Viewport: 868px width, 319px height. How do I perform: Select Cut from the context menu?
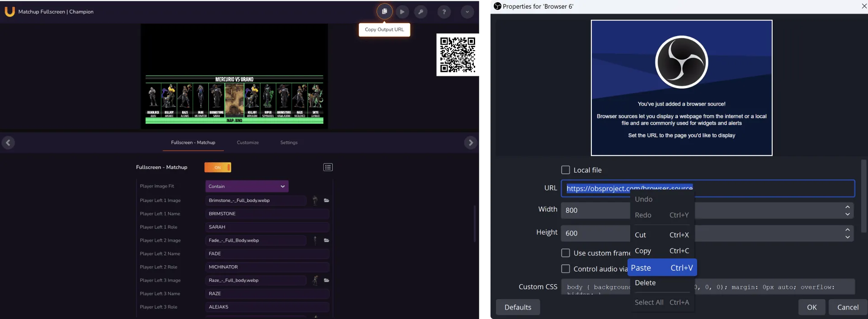pyautogui.click(x=662, y=235)
